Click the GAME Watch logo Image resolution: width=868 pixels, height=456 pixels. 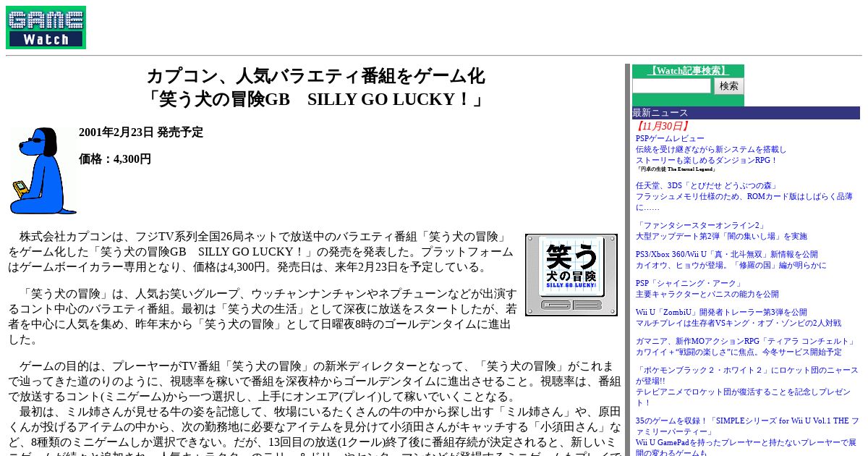click(x=46, y=28)
